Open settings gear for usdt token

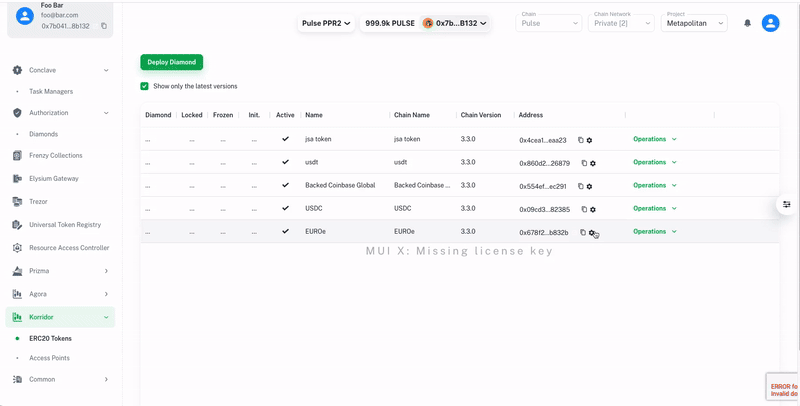point(593,163)
